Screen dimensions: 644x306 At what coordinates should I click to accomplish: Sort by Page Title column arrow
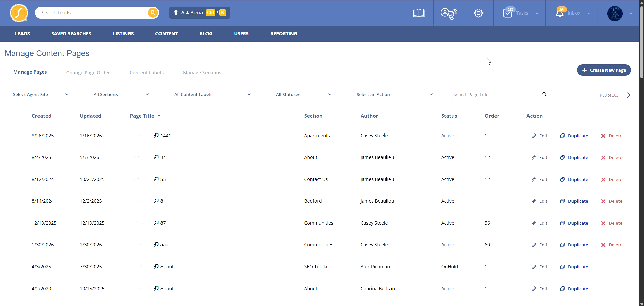159,116
